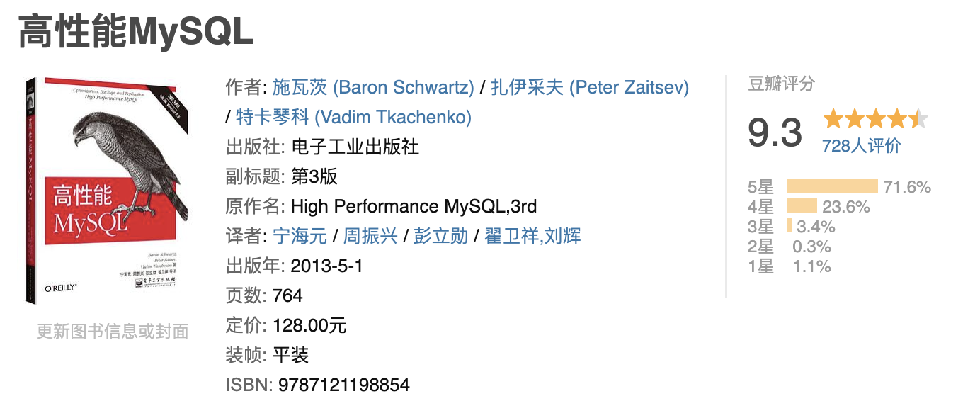The image size is (980, 418).
Task: Click the orange star rating icons
Action: click(874, 118)
